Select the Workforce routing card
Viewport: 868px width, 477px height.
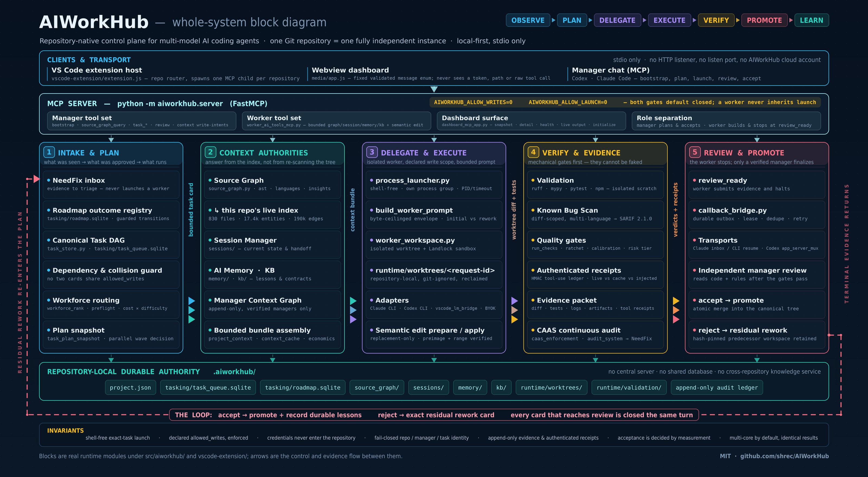pyautogui.click(x=111, y=304)
